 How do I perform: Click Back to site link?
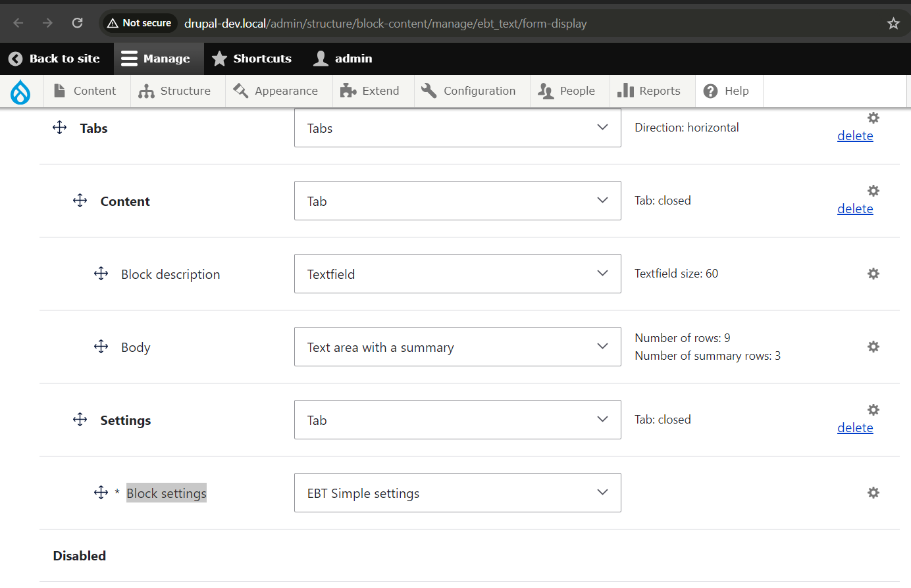click(55, 59)
